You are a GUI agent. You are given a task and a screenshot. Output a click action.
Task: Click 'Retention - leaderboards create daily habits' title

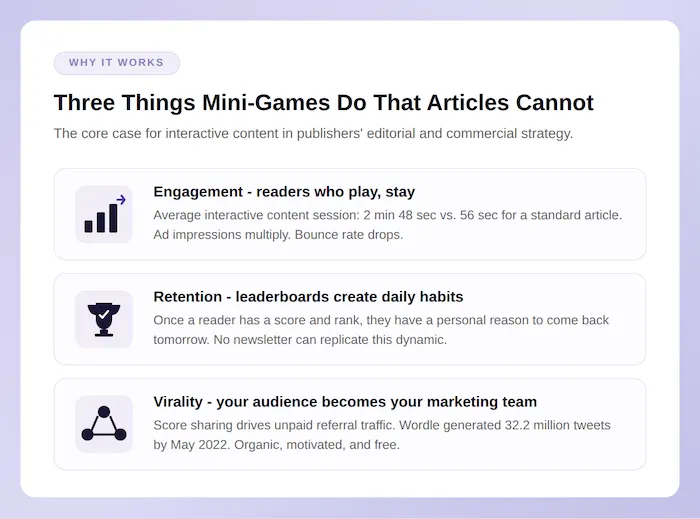click(x=308, y=297)
